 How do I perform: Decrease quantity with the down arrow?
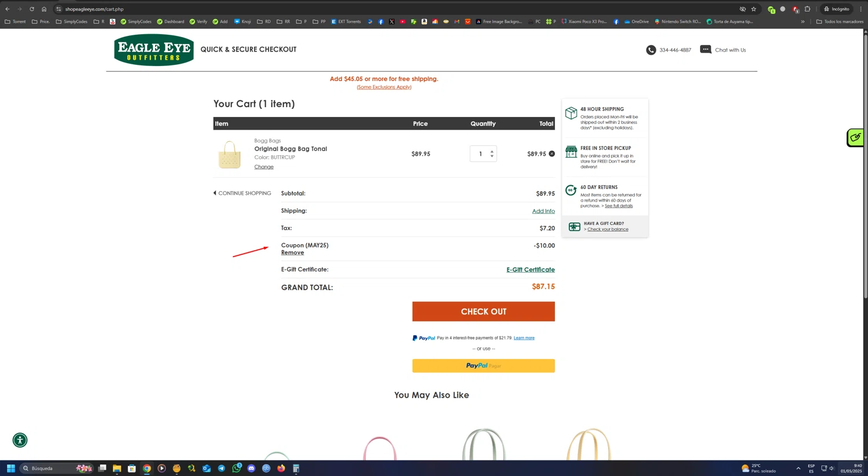(492, 156)
